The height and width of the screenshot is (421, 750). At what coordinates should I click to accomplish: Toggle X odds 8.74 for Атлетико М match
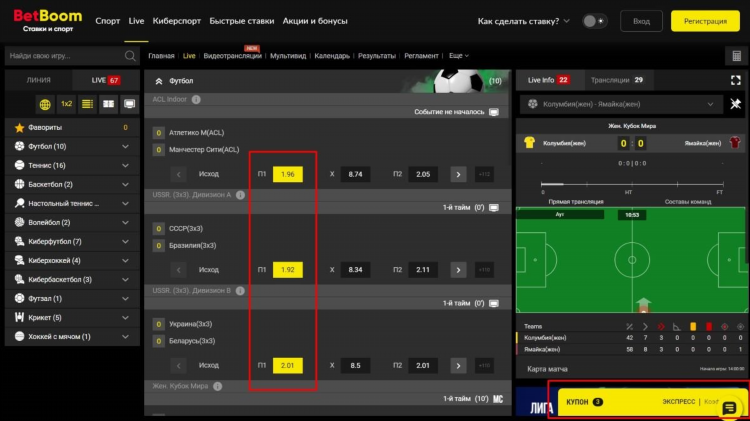click(355, 174)
